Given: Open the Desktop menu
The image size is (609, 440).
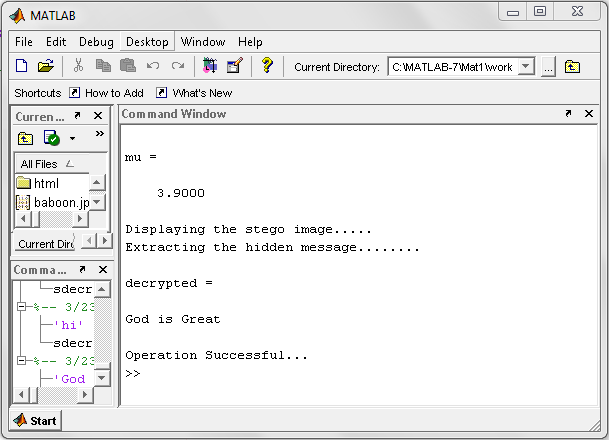Looking at the screenshot, I should tap(147, 42).
